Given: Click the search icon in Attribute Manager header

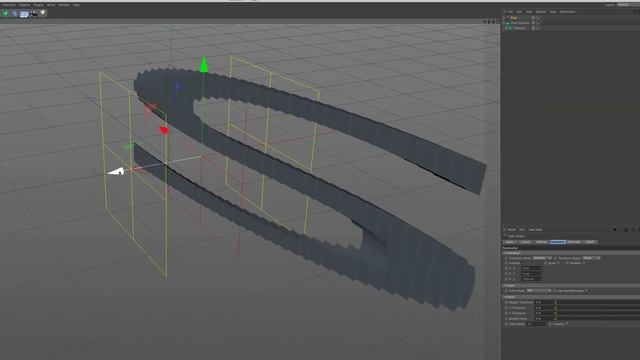Looking at the screenshot, I should [x=633, y=230].
